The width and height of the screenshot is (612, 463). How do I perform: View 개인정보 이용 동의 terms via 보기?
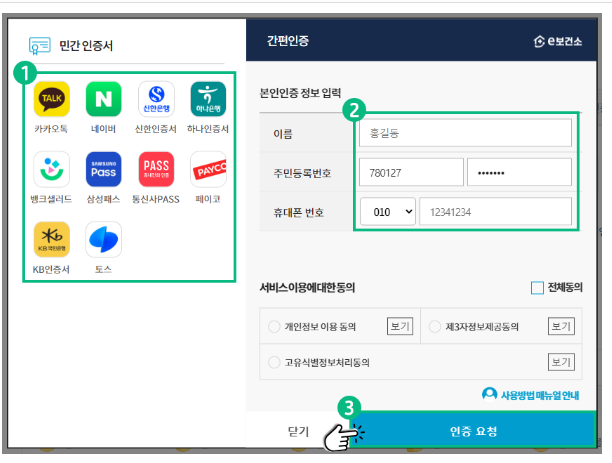[400, 326]
